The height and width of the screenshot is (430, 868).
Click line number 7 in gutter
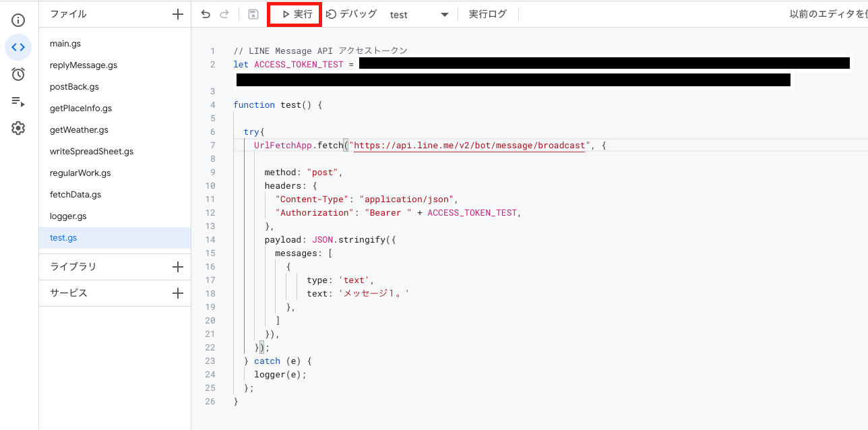coord(212,146)
